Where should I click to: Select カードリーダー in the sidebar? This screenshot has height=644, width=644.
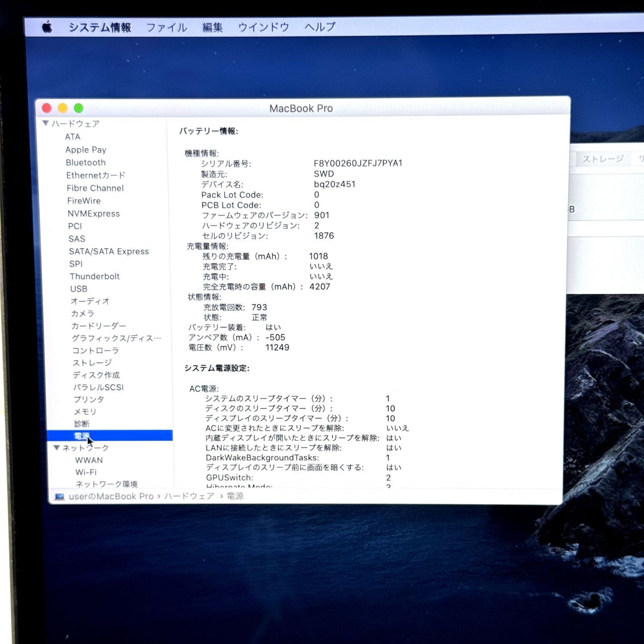coord(99,326)
